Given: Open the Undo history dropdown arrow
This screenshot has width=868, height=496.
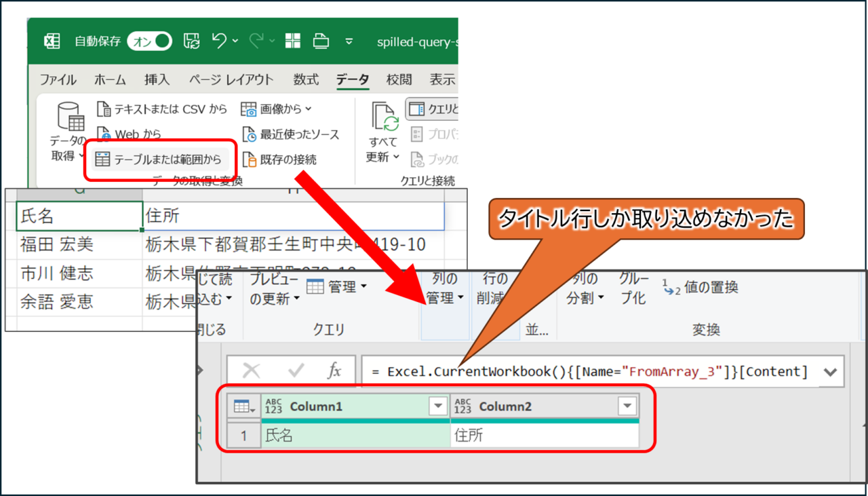Looking at the screenshot, I should pos(235,42).
